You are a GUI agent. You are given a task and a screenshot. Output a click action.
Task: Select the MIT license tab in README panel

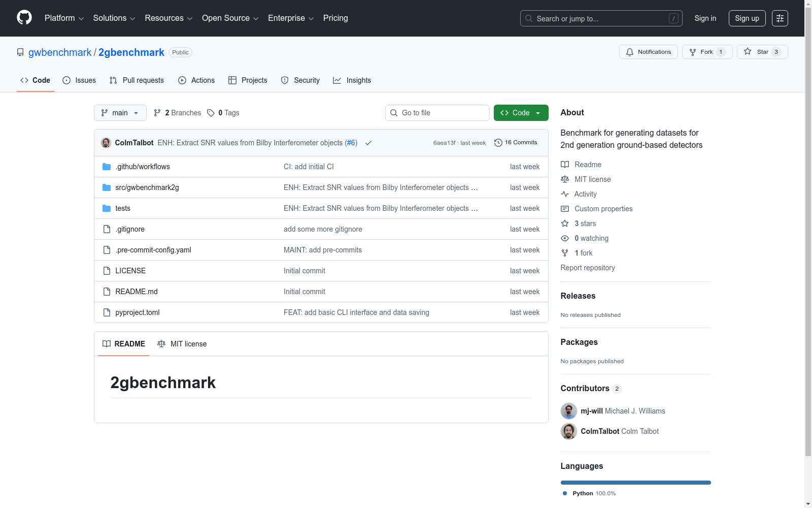coord(182,344)
